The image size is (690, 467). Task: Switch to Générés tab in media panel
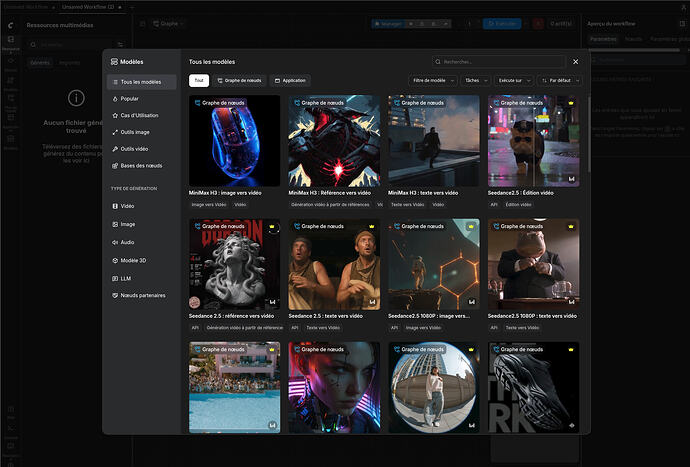click(x=40, y=63)
